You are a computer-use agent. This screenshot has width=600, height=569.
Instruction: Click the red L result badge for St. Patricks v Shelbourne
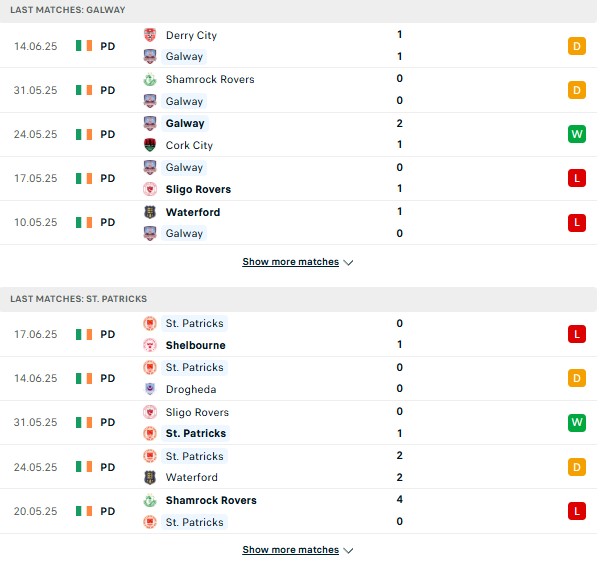pyautogui.click(x=577, y=334)
